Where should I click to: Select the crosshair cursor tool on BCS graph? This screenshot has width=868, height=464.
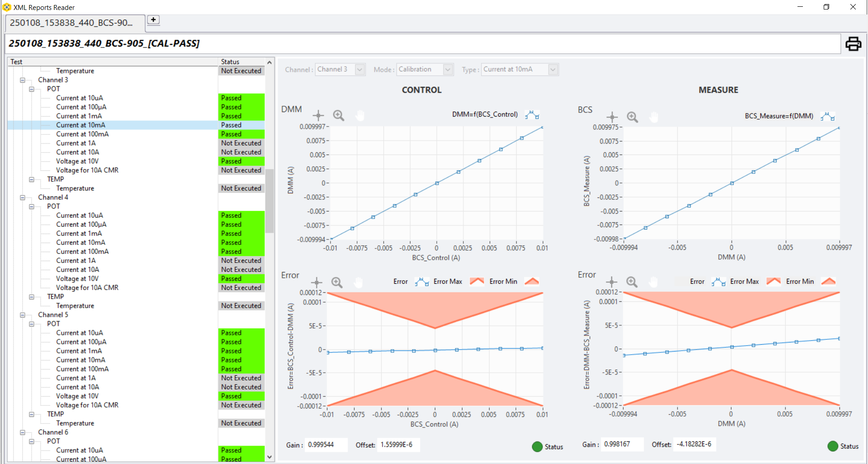coord(612,117)
